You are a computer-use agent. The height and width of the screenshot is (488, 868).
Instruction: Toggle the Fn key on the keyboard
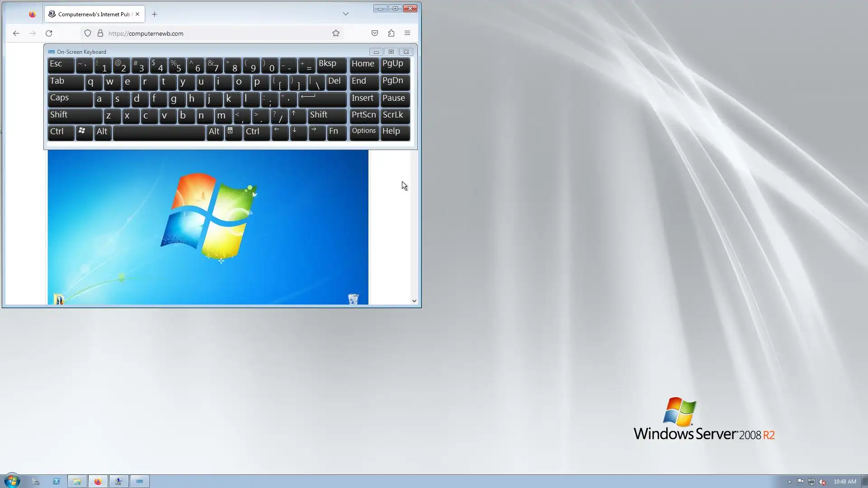(336, 132)
